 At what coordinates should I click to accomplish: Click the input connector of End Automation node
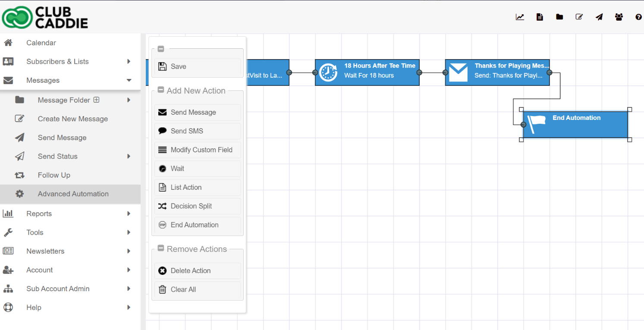tap(523, 125)
